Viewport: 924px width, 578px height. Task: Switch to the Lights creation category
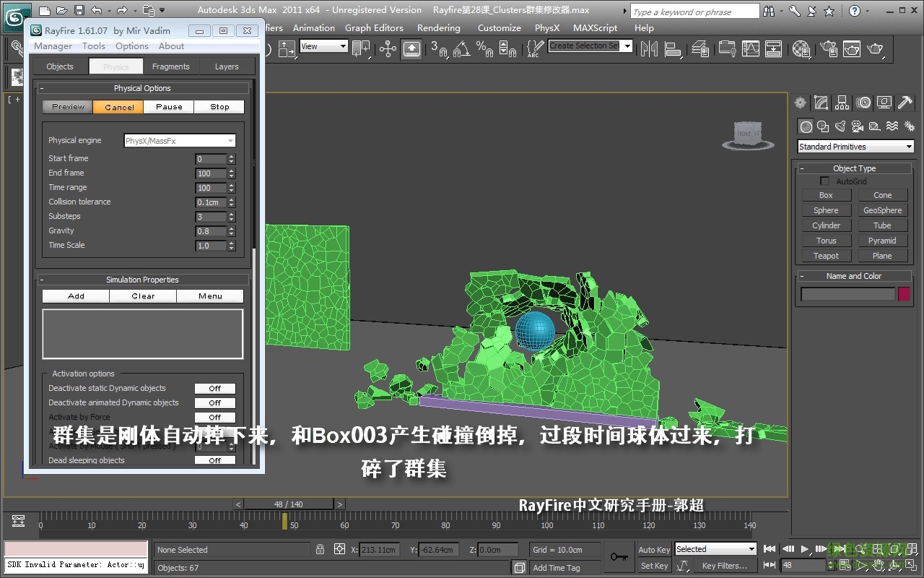tap(840, 126)
